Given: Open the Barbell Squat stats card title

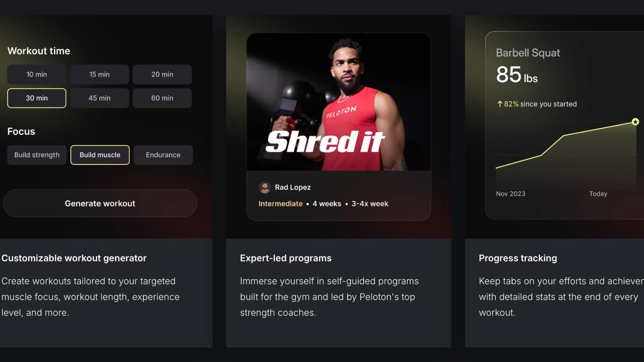Looking at the screenshot, I should (x=528, y=53).
